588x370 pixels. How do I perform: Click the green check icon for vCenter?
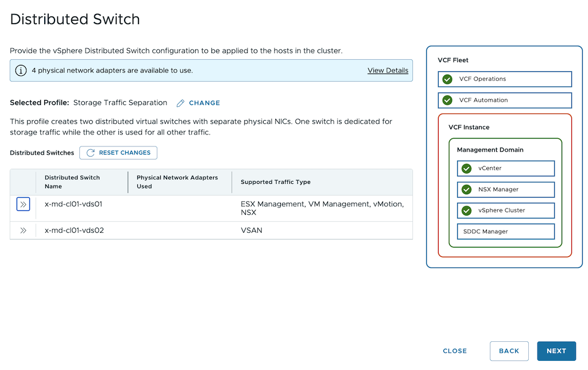pos(466,168)
